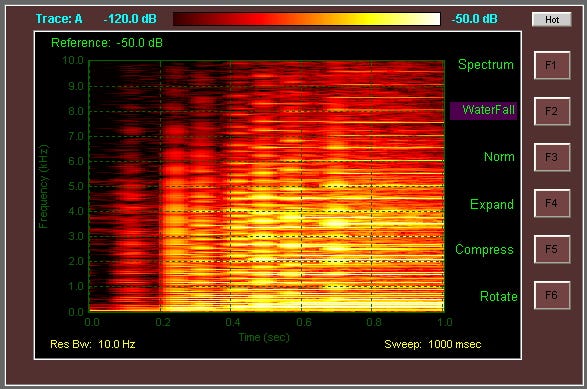Click the Res Bw: 10.0 Hz readout
This screenshot has width=587, height=389.
92,344
